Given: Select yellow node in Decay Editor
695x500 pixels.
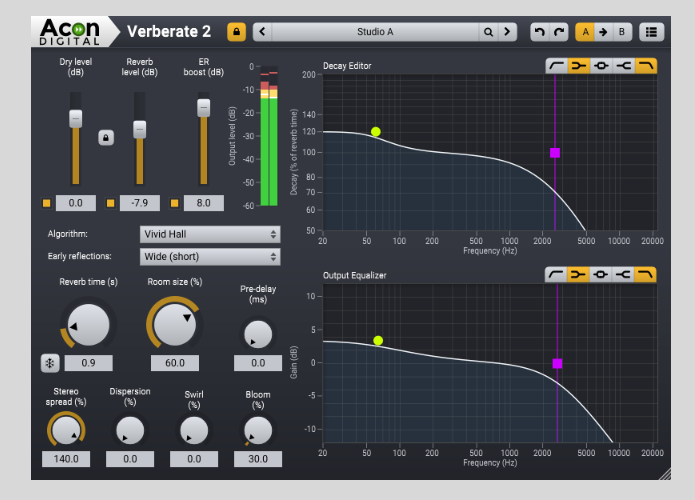Looking at the screenshot, I should click(x=376, y=132).
